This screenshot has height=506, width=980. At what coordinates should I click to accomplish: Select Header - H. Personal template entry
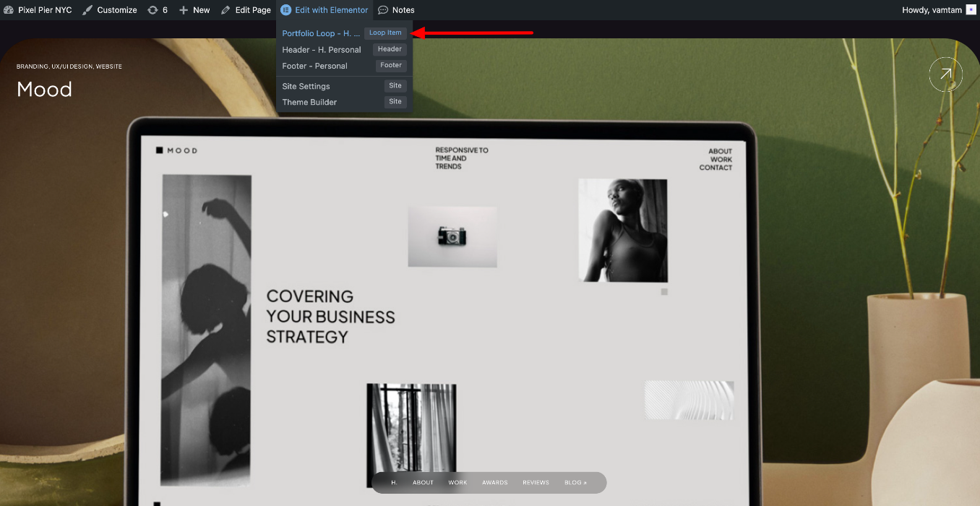(x=322, y=50)
